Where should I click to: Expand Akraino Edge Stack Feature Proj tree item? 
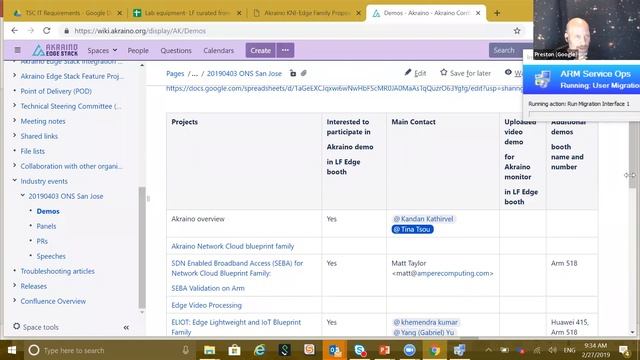(15, 76)
